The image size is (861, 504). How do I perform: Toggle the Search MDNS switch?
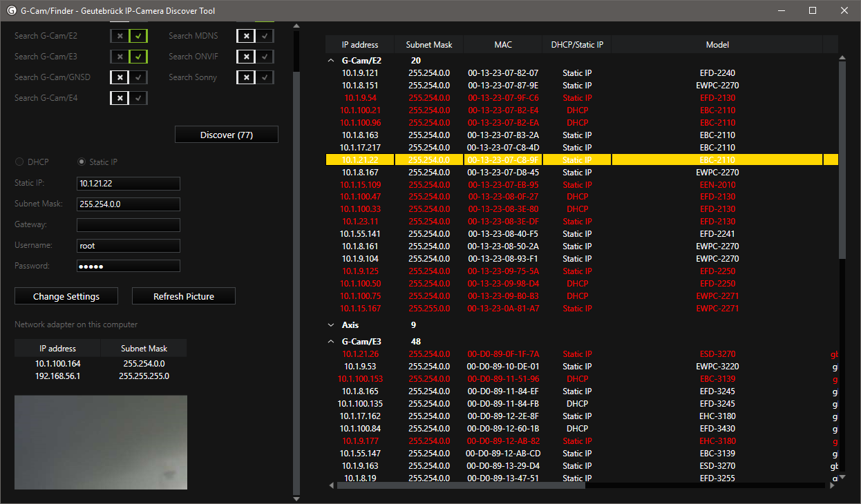pyautogui.click(x=256, y=36)
